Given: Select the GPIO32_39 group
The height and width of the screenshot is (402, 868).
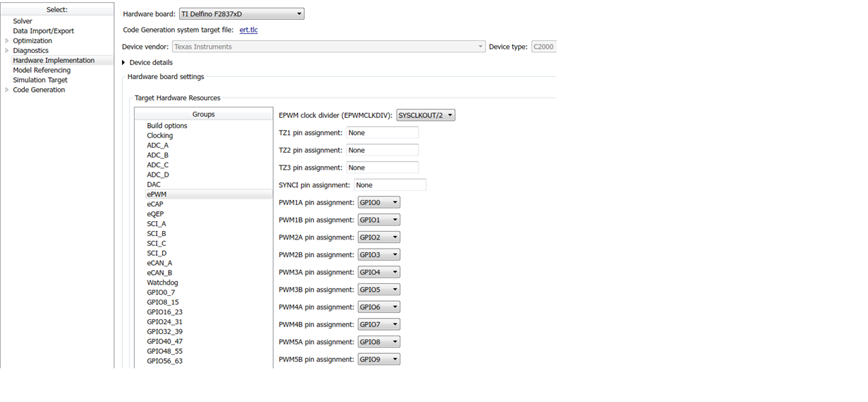Looking at the screenshot, I should pyautogui.click(x=164, y=332).
